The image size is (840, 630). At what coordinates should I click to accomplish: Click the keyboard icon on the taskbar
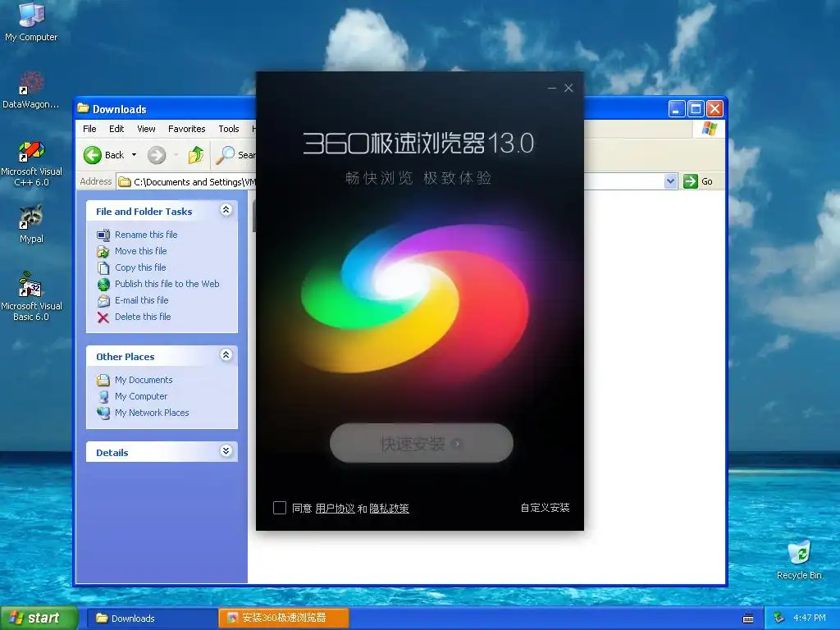click(748, 619)
